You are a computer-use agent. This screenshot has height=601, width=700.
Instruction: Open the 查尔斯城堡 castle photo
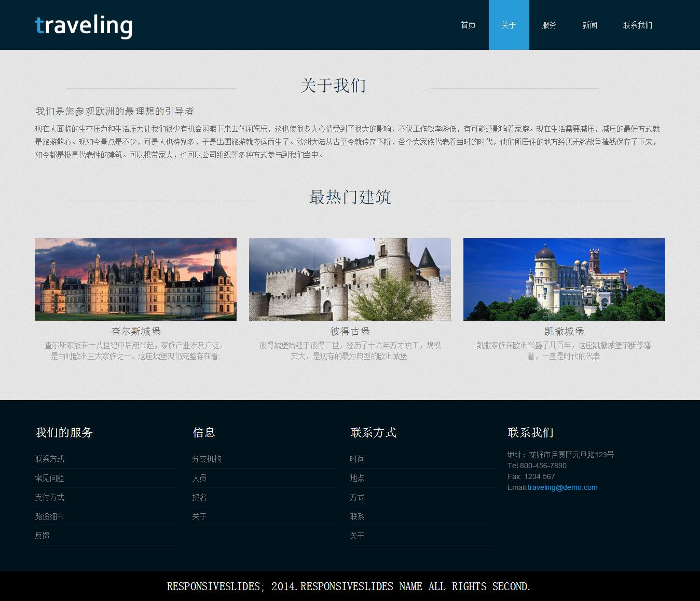click(x=135, y=279)
